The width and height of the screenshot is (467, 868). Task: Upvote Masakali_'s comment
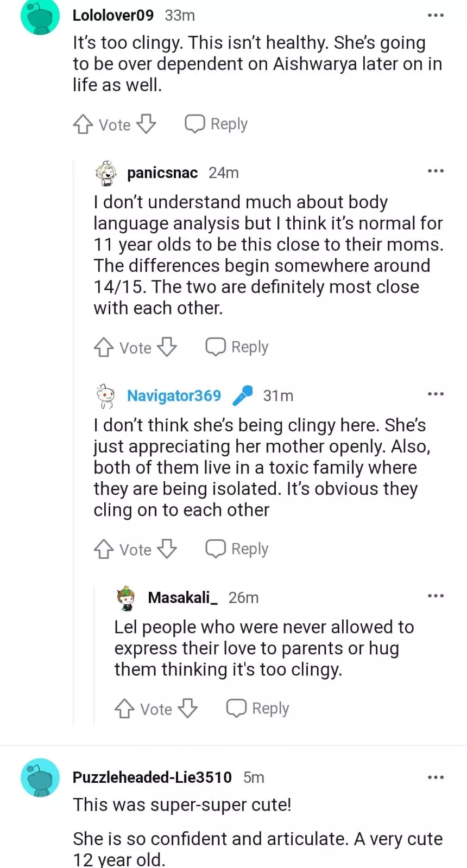point(124,709)
